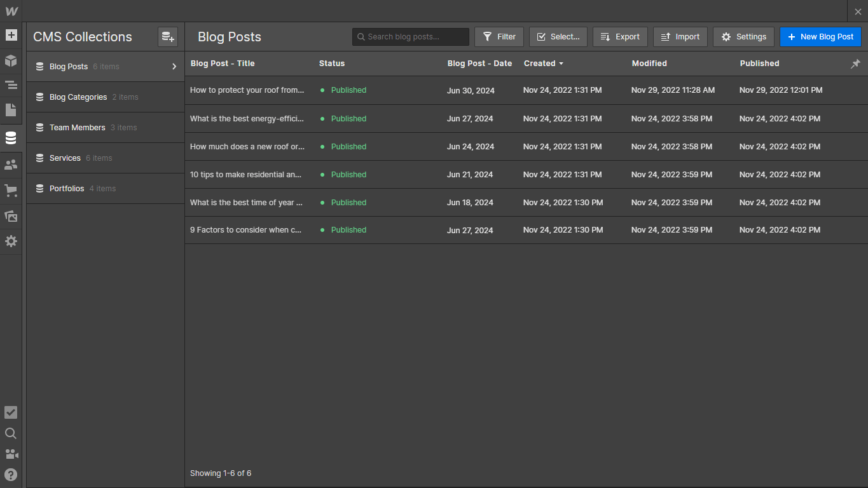Open the Filter options
868x488 pixels.
coord(499,37)
